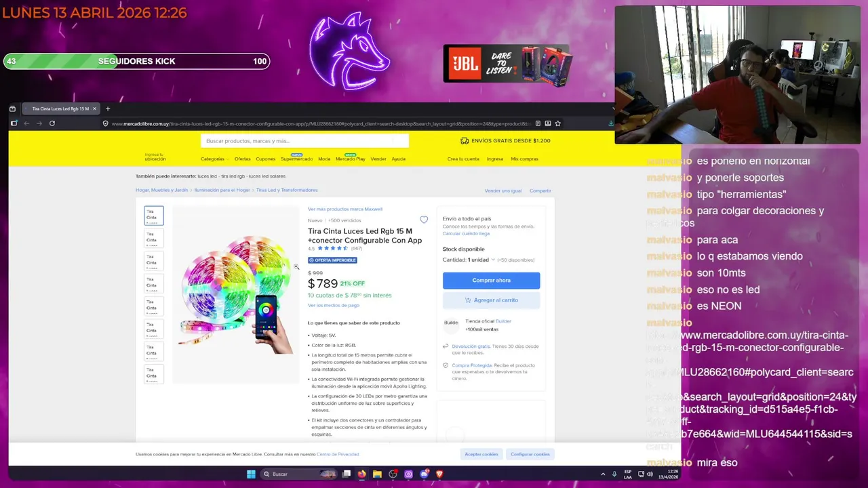Open Iluminación para el Hogar breadcrumb
This screenshot has width=868, height=488.
coord(222,190)
